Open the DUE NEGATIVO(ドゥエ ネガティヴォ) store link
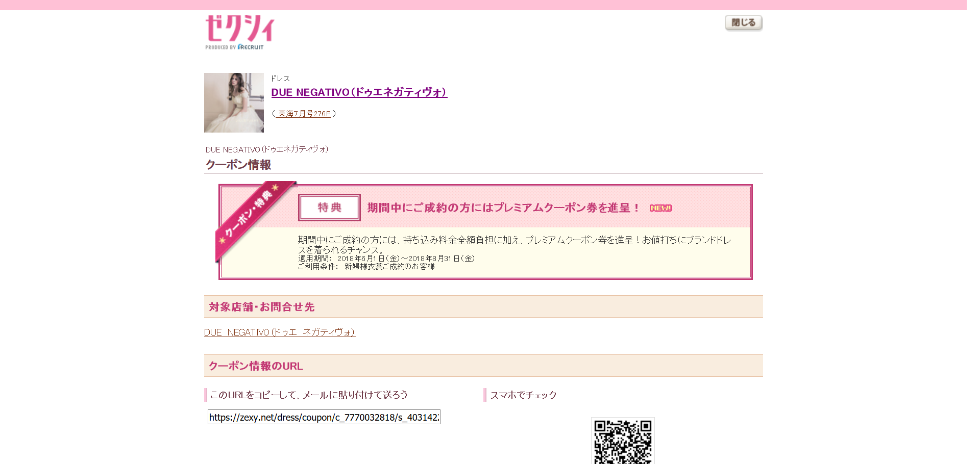Viewport: 980px width, 464px height. tap(280, 332)
